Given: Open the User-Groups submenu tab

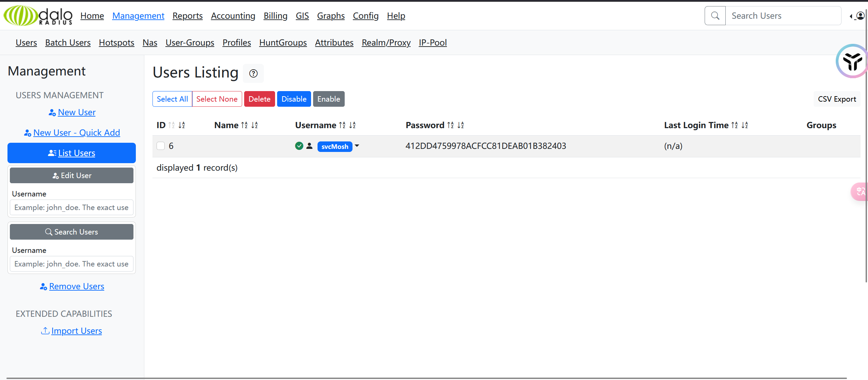Looking at the screenshot, I should (x=190, y=42).
